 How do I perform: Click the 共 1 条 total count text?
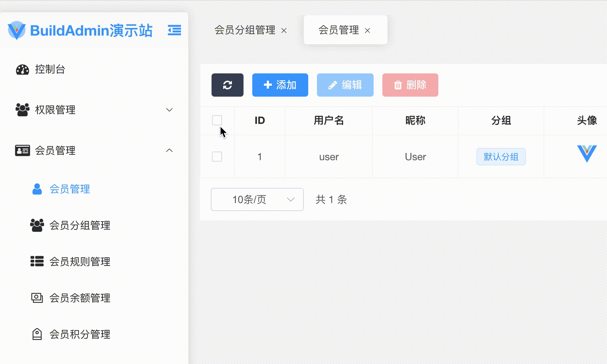click(x=331, y=199)
